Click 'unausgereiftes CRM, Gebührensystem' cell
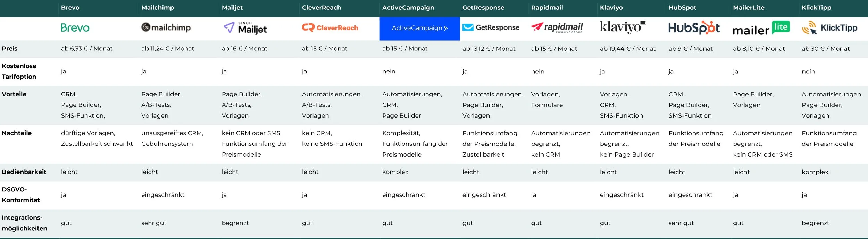Screen dimensions: 868x239 click(172, 138)
